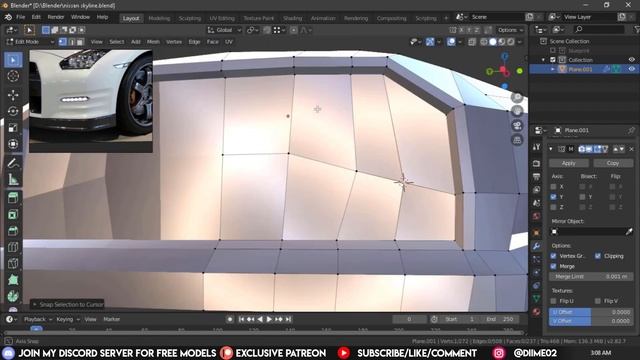Viewport: 640px width, 360px height.
Task: Open the Output properties tab
Action: point(536,176)
